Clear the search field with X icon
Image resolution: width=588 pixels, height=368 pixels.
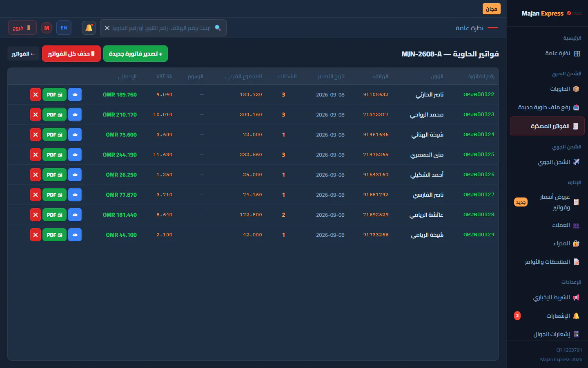107,28
